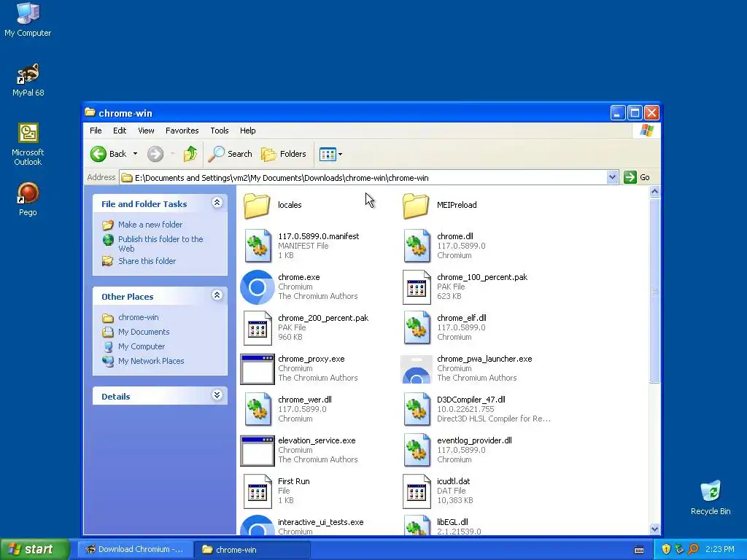Open the Tools menu
Image resolution: width=747 pixels, height=560 pixels.
[220, 131]
